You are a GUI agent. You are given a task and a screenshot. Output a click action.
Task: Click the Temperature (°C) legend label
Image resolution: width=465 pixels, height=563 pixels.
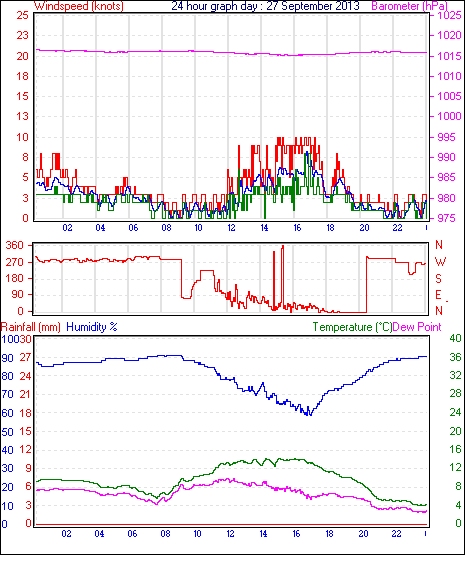pyautogui.click(x=352, y=327)
